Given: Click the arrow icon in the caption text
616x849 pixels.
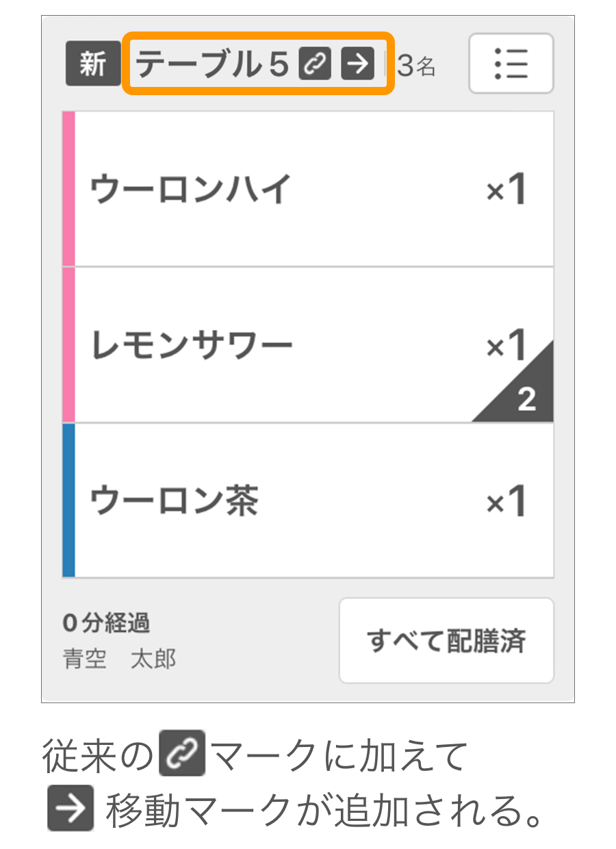Looking at the screenshot, I should (x=70, y=808).
